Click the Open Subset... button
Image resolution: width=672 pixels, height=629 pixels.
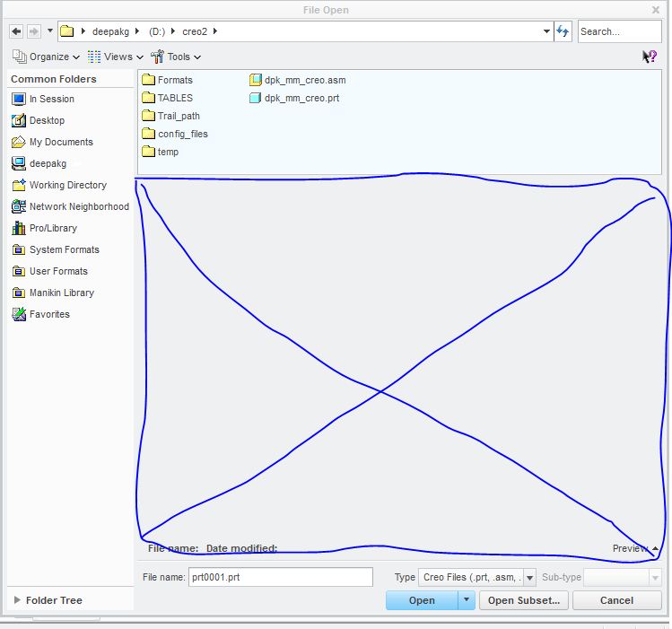tap(524, 600)
